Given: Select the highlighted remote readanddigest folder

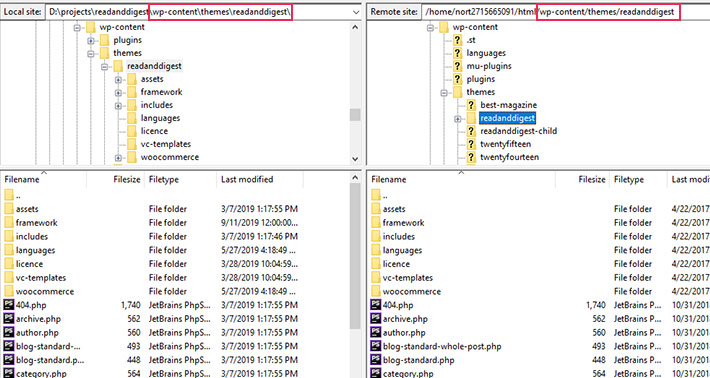Looking at the screenshot, I should [508, 118].
